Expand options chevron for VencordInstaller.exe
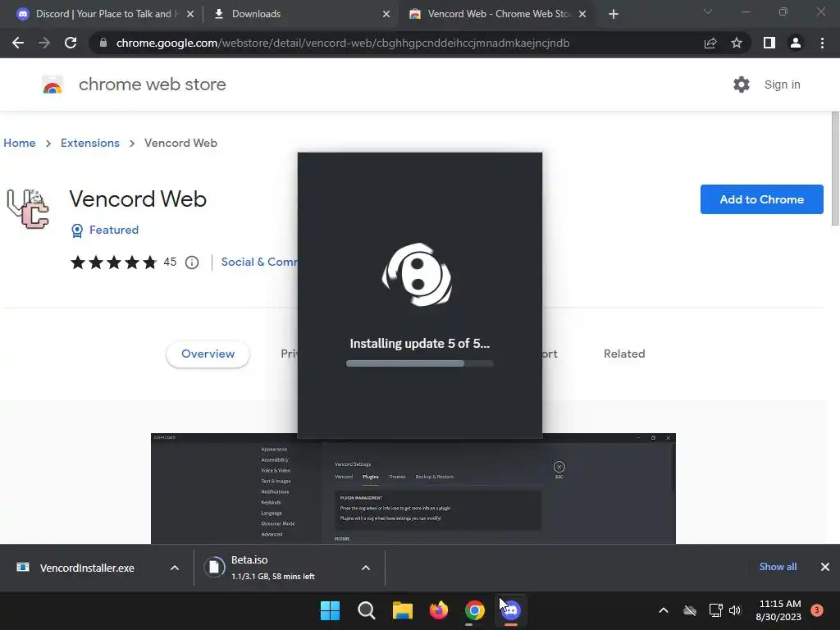Screen dimensions: 840x630 (175, 568)
